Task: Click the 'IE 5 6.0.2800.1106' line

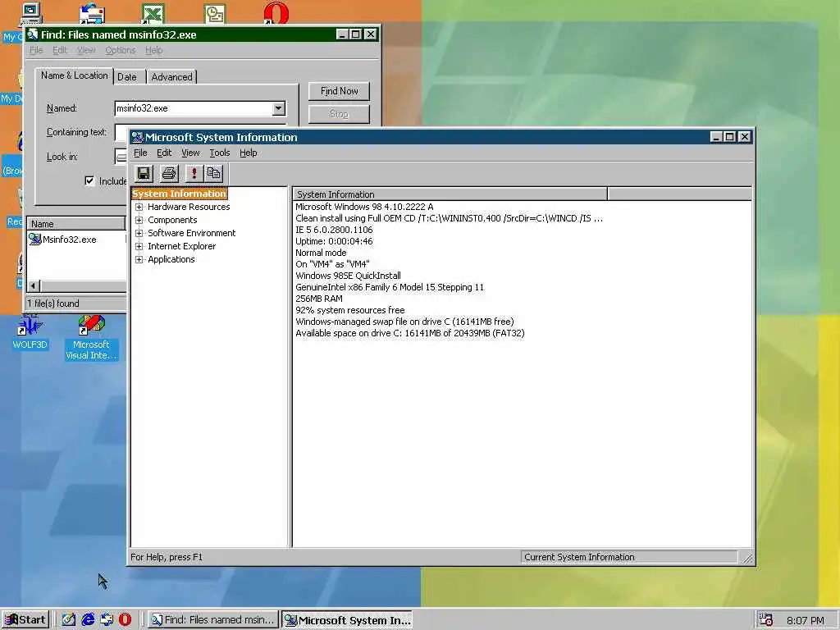Action: tap(334, 230)
